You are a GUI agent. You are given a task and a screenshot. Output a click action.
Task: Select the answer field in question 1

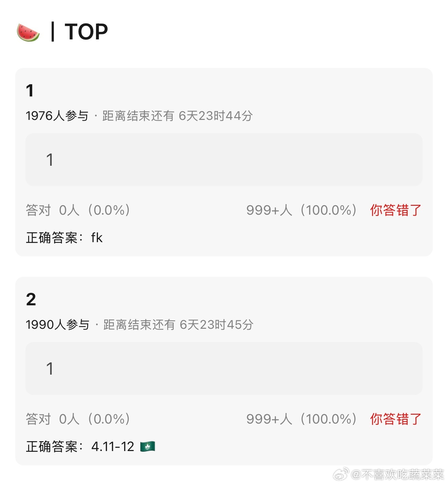click(224, 160)
